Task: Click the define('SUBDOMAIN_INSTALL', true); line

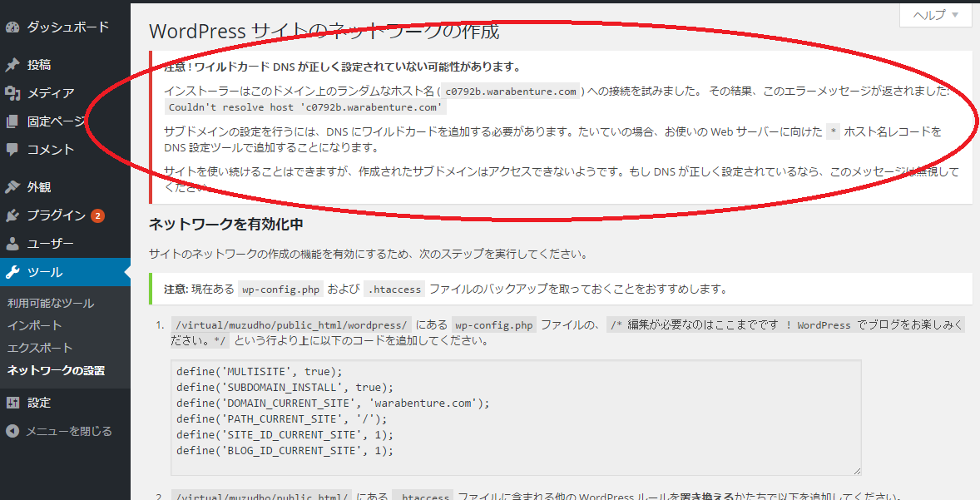Action: (285, 387)
